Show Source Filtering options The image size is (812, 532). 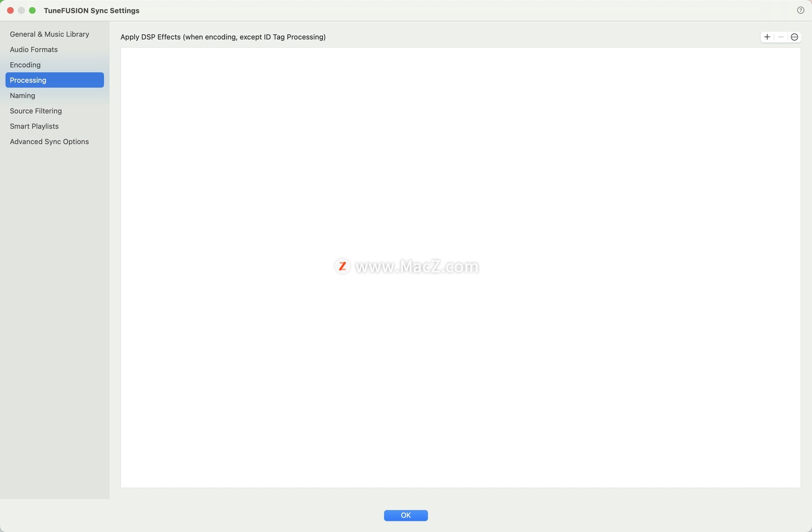[x=55, y=111]
